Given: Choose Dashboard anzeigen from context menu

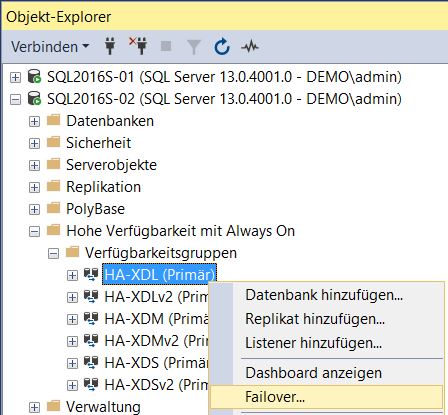Looking at the screenshot, I should [x=327, y=373].
